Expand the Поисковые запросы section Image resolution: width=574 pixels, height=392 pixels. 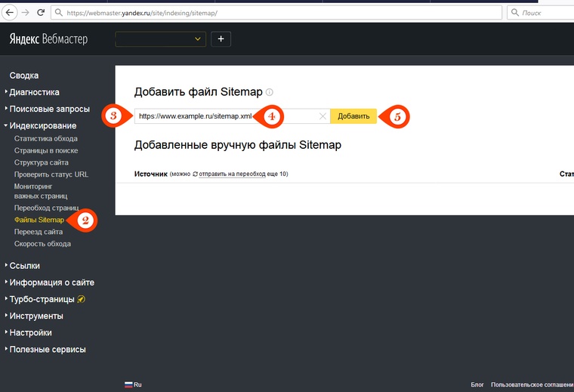[48, 109]
